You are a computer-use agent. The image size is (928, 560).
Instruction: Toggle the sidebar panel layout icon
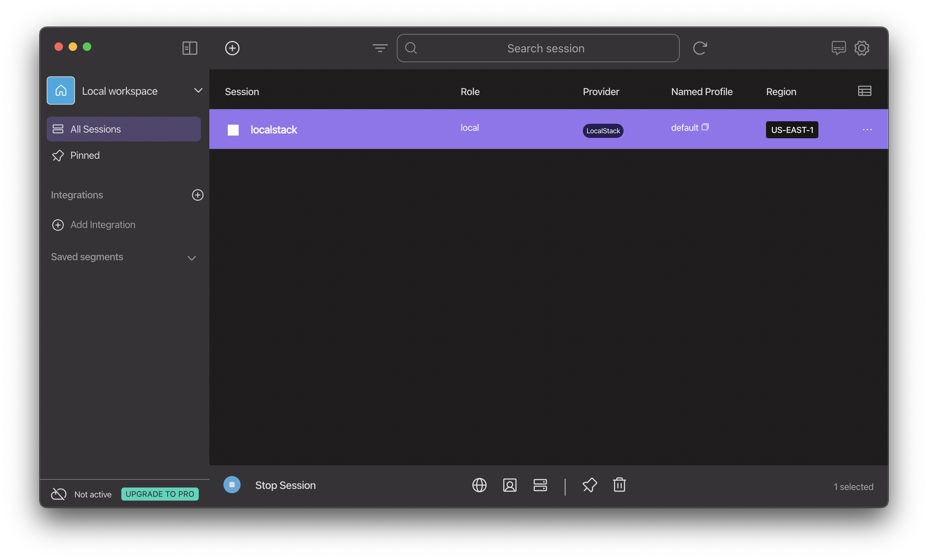190,48
